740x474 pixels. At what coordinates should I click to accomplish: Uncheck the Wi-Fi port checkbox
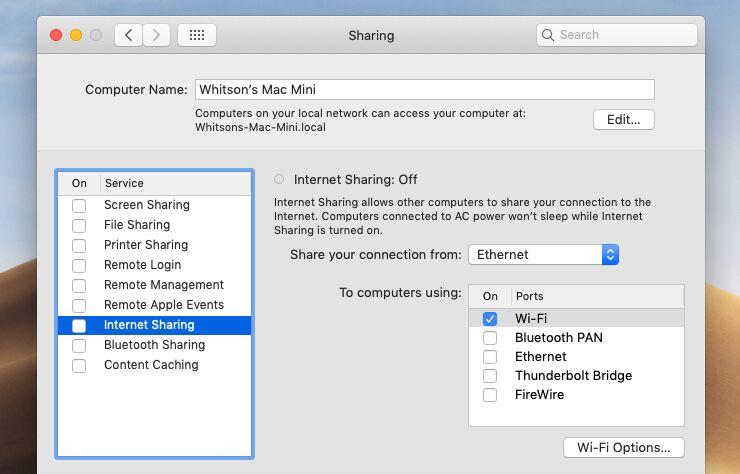pyautogui.click(x=490, y=319)
